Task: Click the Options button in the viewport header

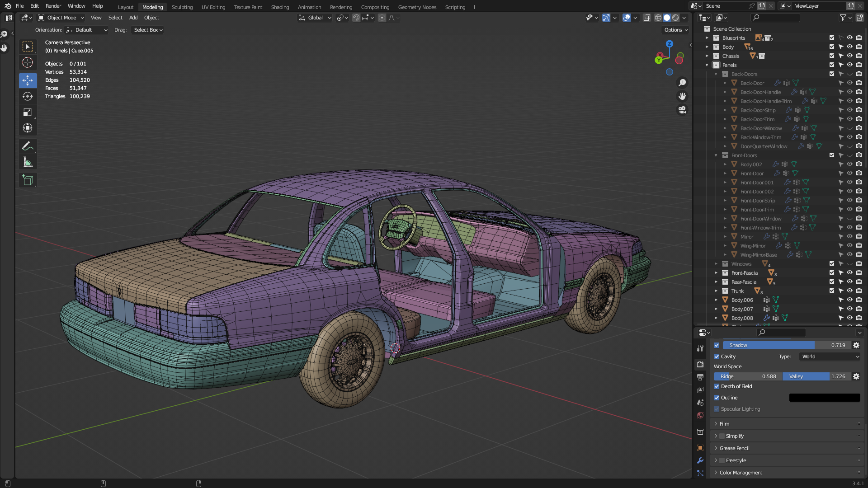Action: click(676, 30)
